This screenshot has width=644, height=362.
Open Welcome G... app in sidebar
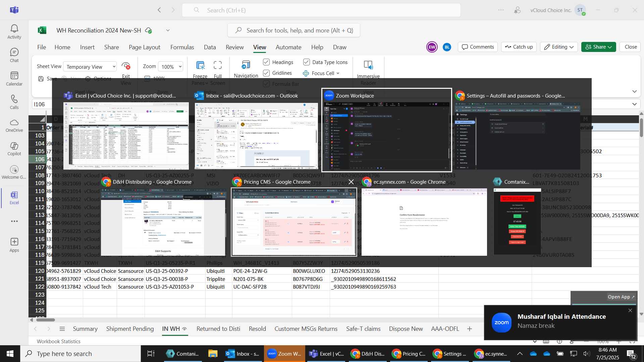tap(14, 173)
